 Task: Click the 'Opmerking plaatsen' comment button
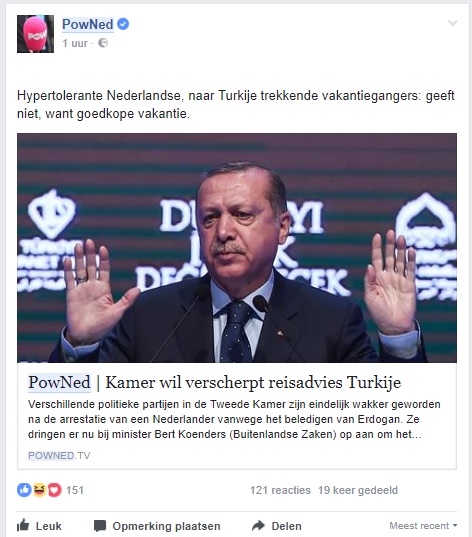[157, 526]
